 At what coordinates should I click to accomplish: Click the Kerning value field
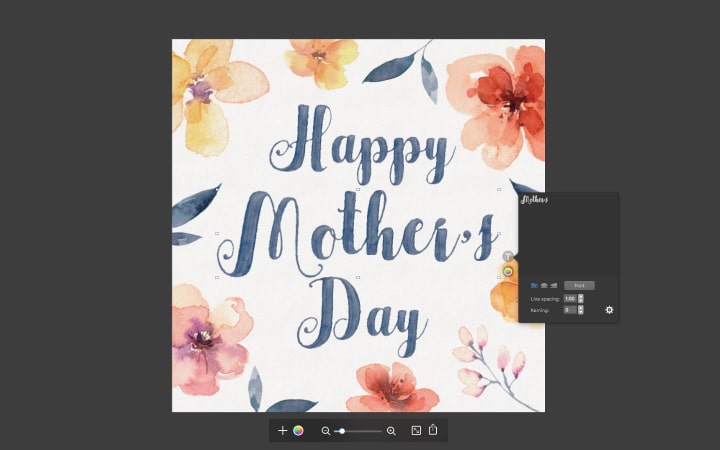570,310
